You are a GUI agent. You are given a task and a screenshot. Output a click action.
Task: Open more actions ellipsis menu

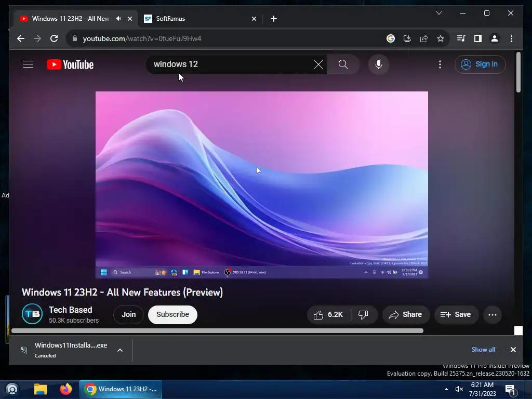point(493,315)
